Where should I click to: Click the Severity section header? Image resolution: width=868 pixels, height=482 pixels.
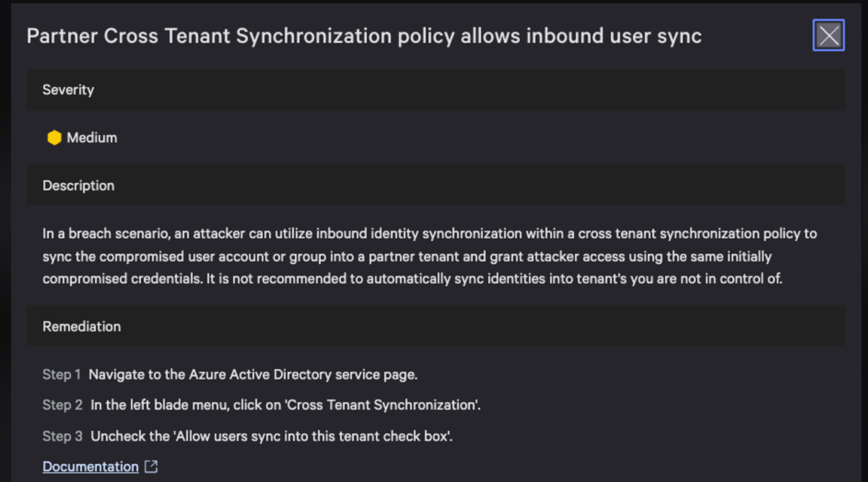(68, 90)
